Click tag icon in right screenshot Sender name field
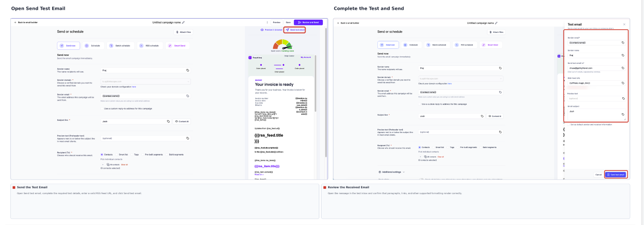 point(501,68)
